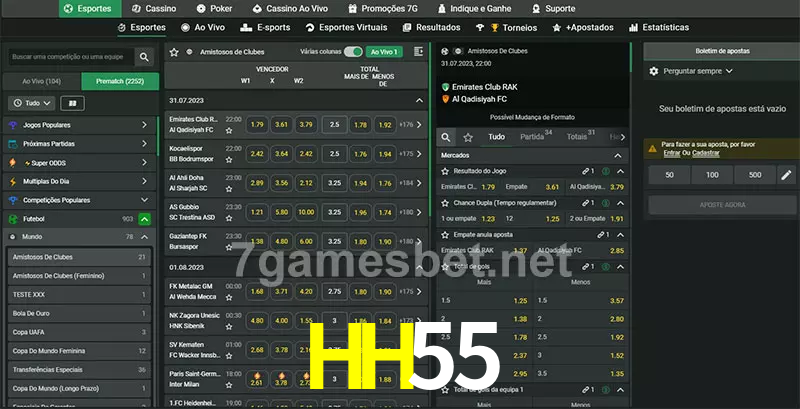The image size is (800, 409).
Task: Open the markets search magnifier icon
Action: (447, 137)
